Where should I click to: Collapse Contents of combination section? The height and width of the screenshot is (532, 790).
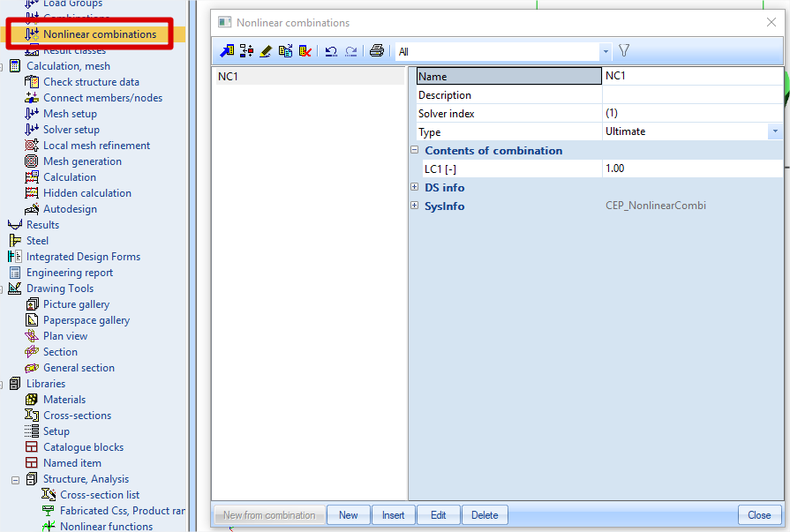(415, 151)
